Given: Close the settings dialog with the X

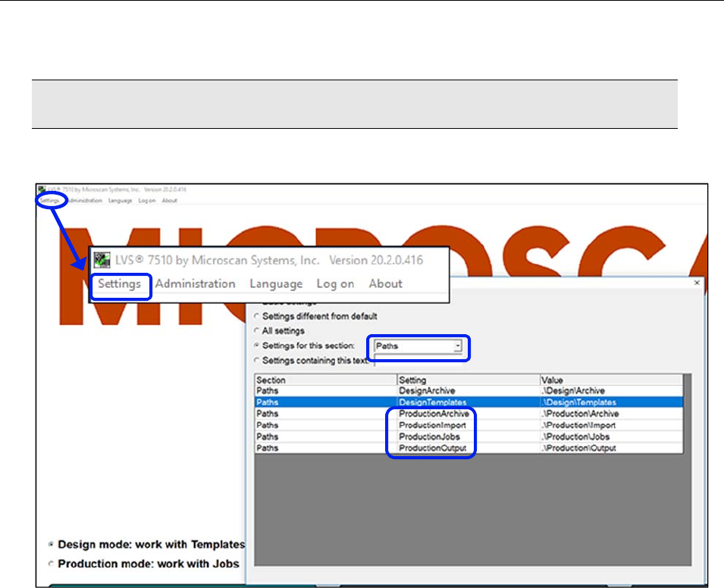Looking at the screenshot, I should (x=697, y=283).
